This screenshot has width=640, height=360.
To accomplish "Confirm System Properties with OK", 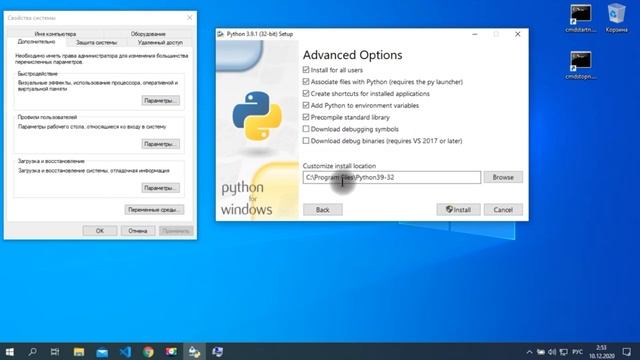I will pyautogui.click(x=100, y=231).
